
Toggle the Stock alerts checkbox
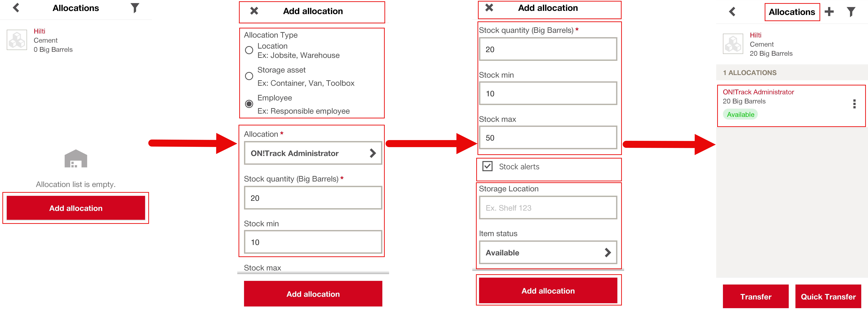click(x=487, y=166)
